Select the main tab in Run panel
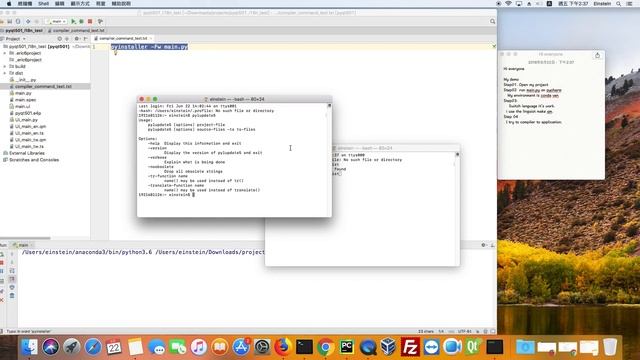 click(22, 245)
